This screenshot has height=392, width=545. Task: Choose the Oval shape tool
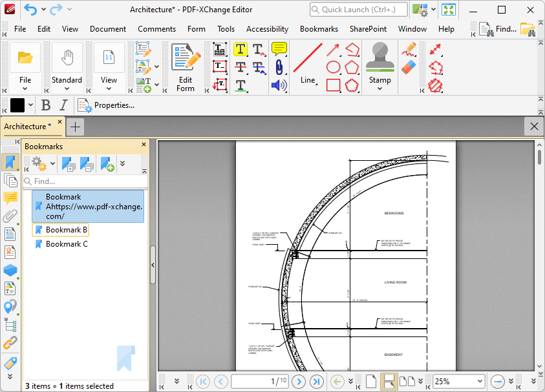pyautogui.click(x=333, y=67)
